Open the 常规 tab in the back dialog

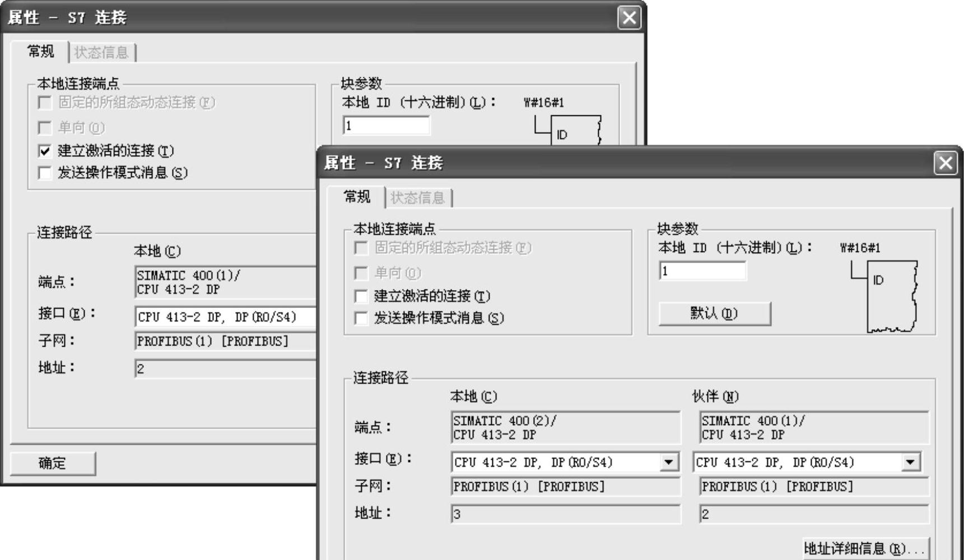(41, 52)
